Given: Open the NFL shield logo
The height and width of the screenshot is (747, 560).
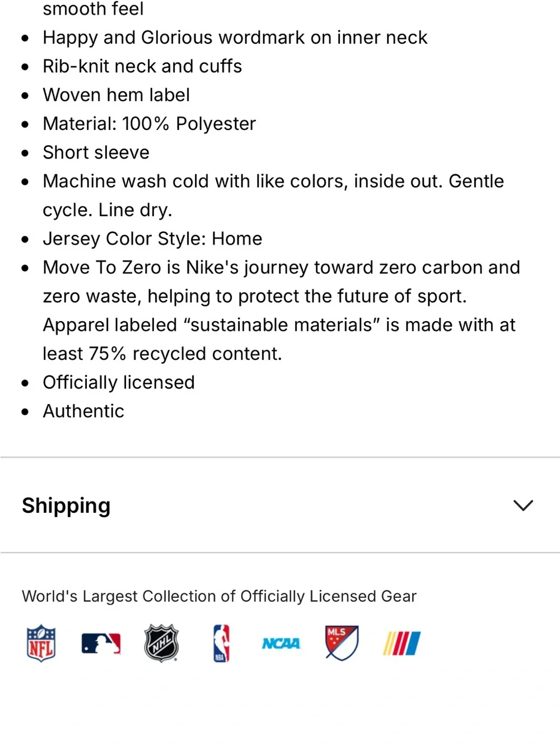Looking at the screenshot, I should point(41,643).
